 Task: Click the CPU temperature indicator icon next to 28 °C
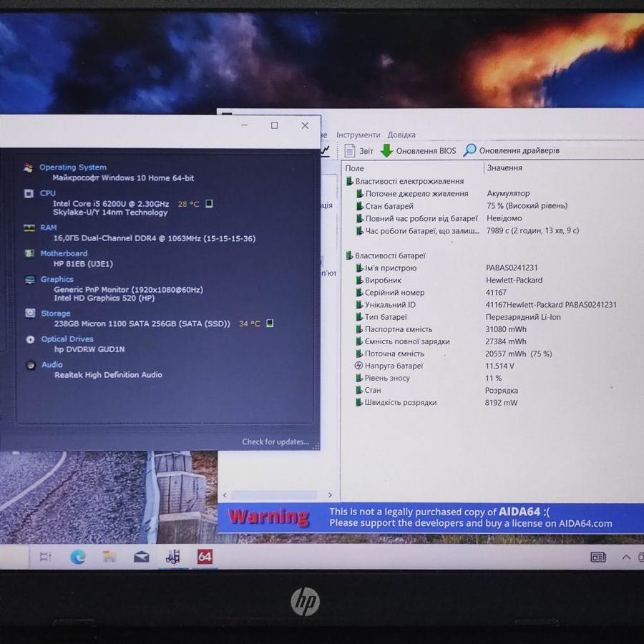click(209, 204)
